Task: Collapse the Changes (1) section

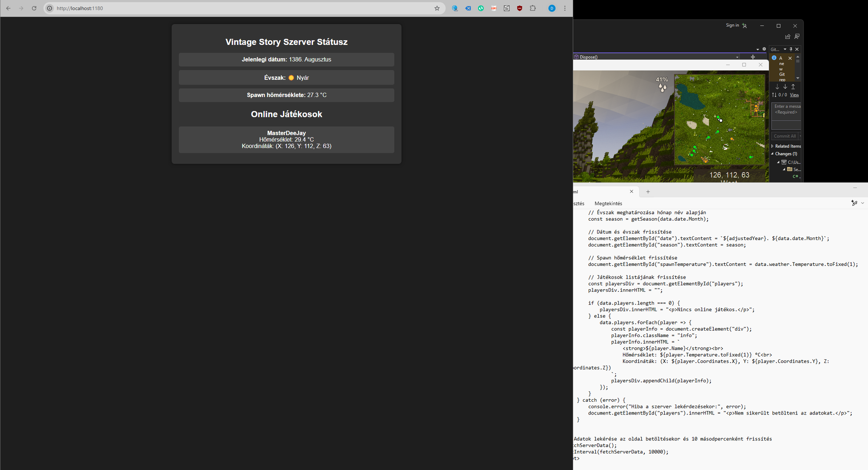Action: [x=773, y=154]
